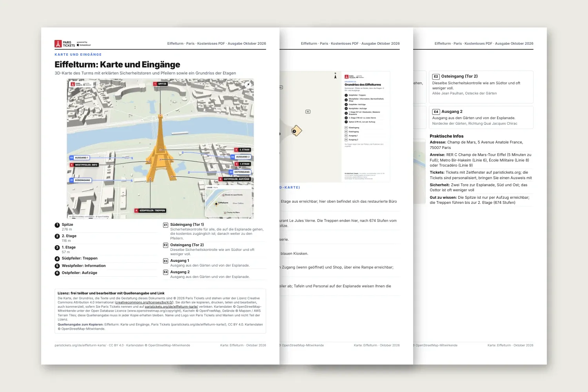Click the E3 badge beside Ausgang 1
Image resolution: width=588 pixels, height=392 pixels.
[165, 261]
